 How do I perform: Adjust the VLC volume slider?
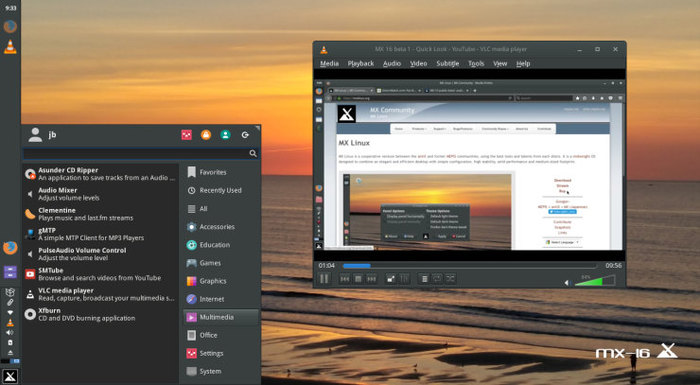595,280
